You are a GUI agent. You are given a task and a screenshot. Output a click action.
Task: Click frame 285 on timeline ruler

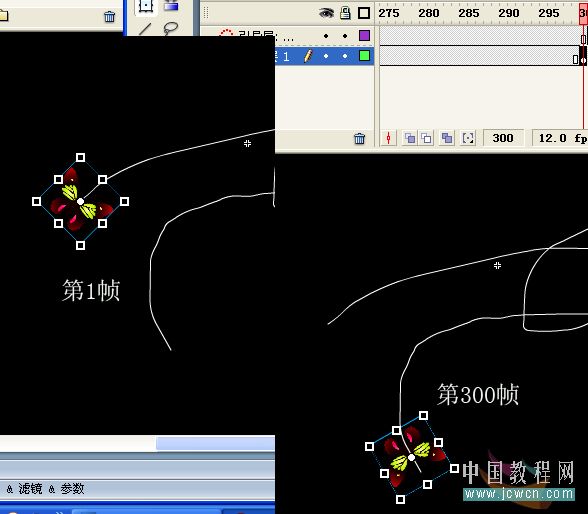pyautogui.click(x=469, y=13)
